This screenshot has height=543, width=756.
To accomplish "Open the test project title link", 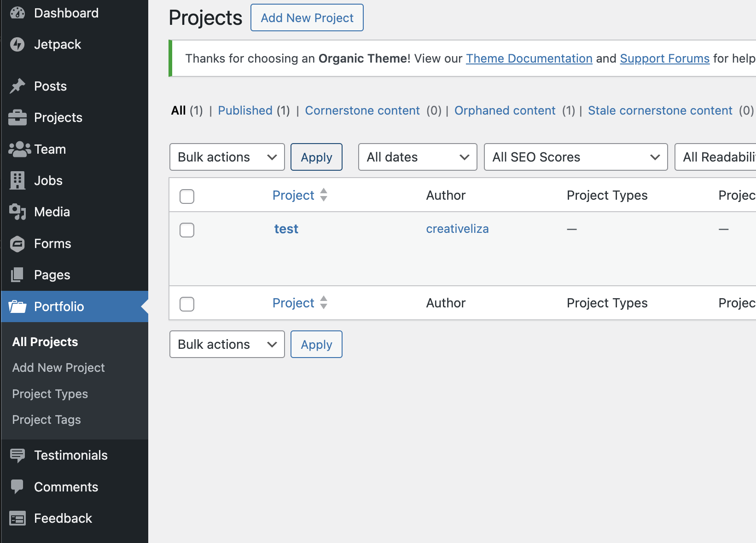I will tap(286, 229).
